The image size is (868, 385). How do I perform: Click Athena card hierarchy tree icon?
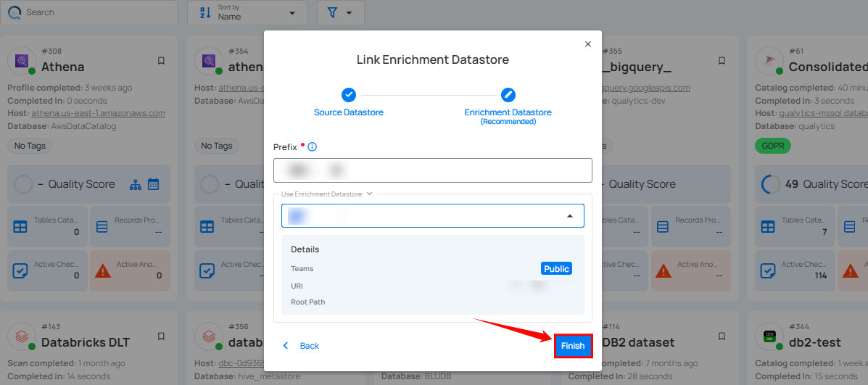[136, 184]
